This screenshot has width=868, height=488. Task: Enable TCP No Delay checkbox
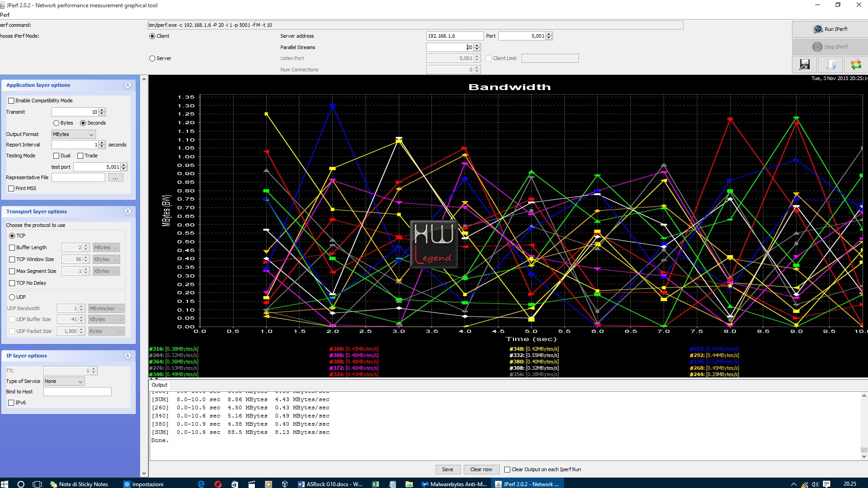[x=12, y=283]
